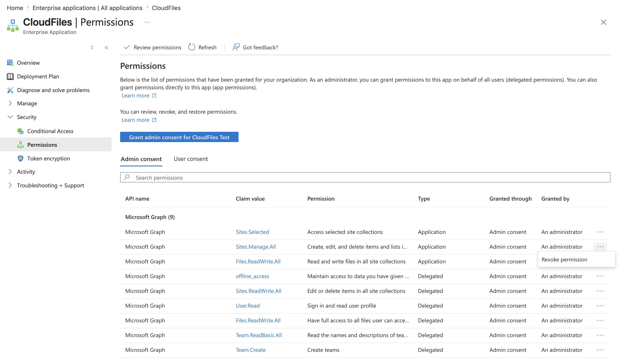The image size is (619, 364).
Task: Expand the Manage section
Action: [x=10, y=103]
